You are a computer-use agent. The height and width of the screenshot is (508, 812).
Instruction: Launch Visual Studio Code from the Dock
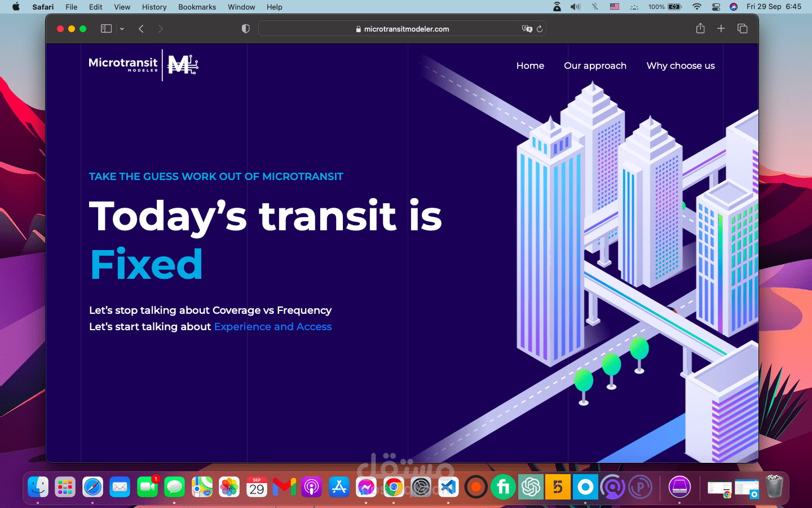point(447,487)
